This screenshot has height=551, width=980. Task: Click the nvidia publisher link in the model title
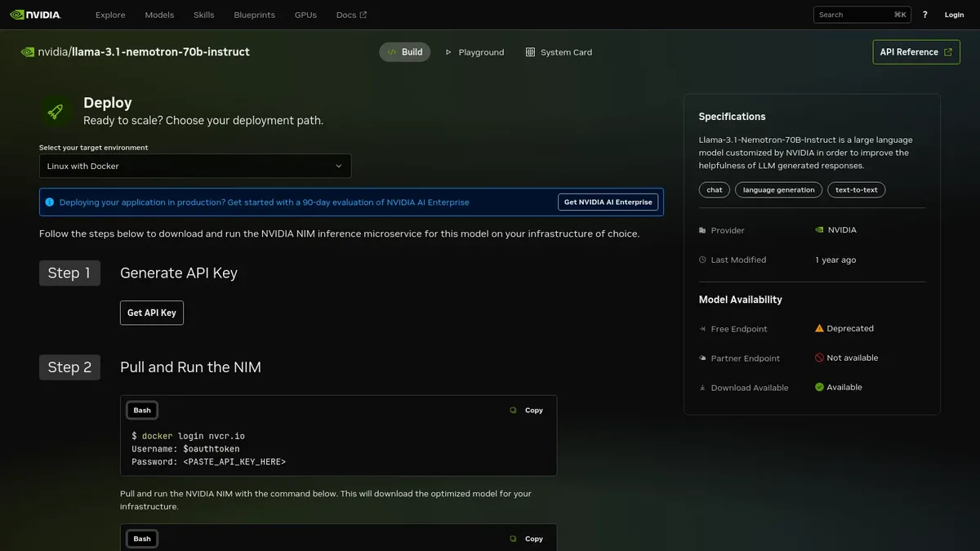(x=53, y=51)
